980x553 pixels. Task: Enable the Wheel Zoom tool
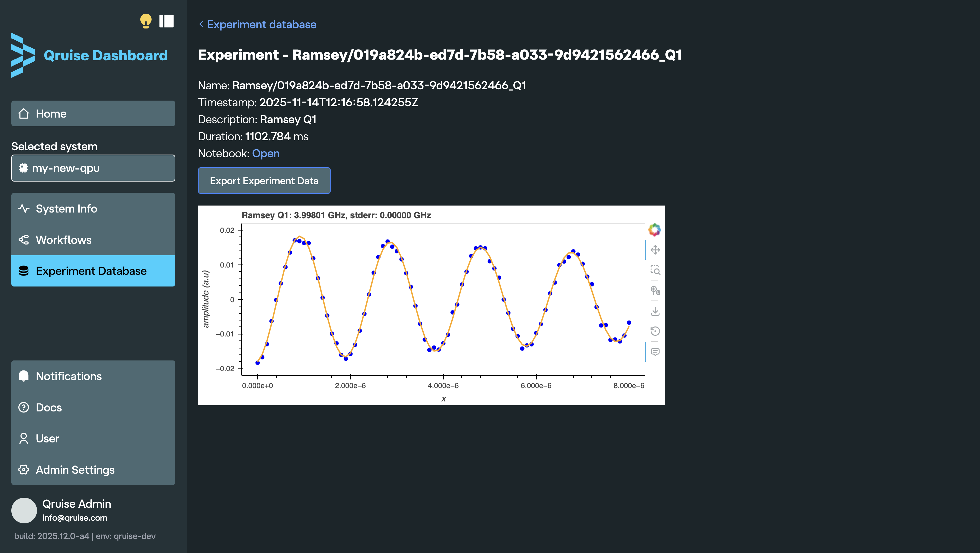pos(655,290)
